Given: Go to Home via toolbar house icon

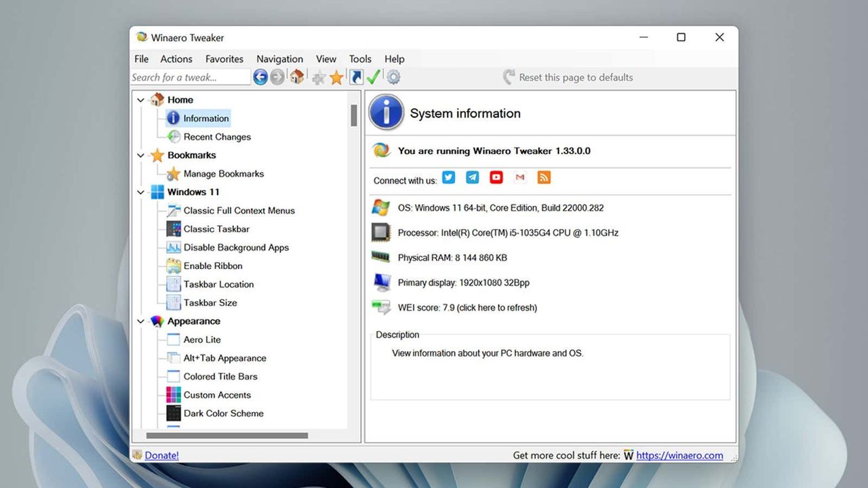Looking at the screenshot, I should pos(297,77).
